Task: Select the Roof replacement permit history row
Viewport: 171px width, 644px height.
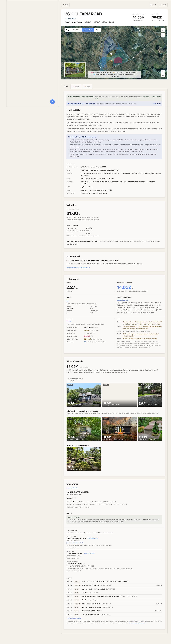Action: click(114, 582)
